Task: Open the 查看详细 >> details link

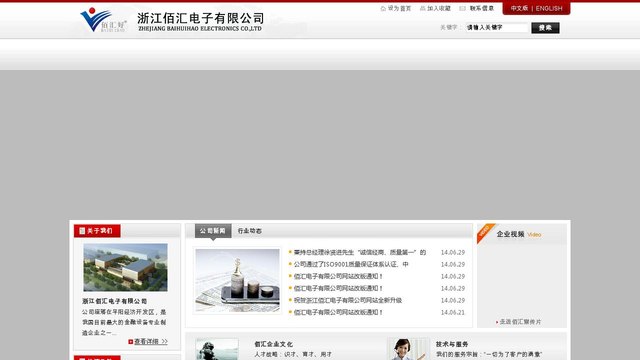Action: (151, 342)
